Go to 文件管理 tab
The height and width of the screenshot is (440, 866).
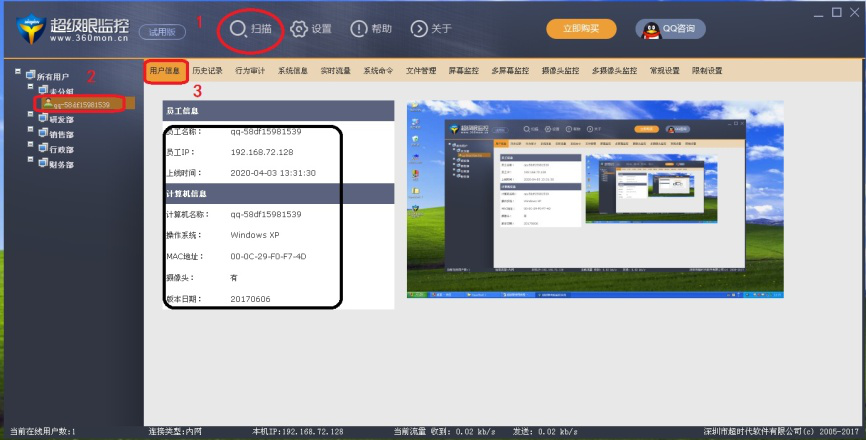click(x=421, y=71)
